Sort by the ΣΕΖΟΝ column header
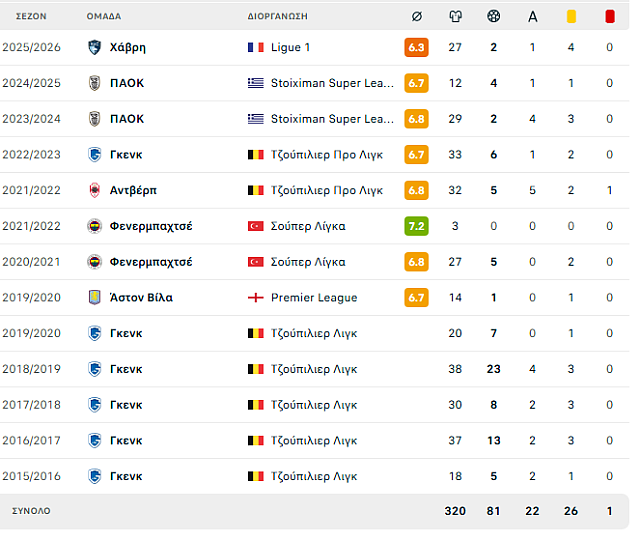 (x=31, y=16)
